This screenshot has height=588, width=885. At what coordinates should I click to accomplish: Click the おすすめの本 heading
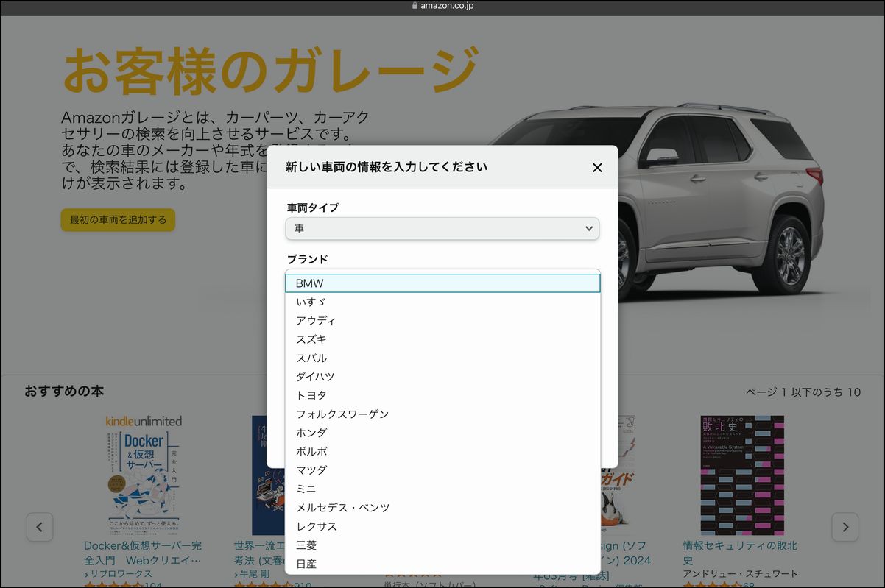64,391
